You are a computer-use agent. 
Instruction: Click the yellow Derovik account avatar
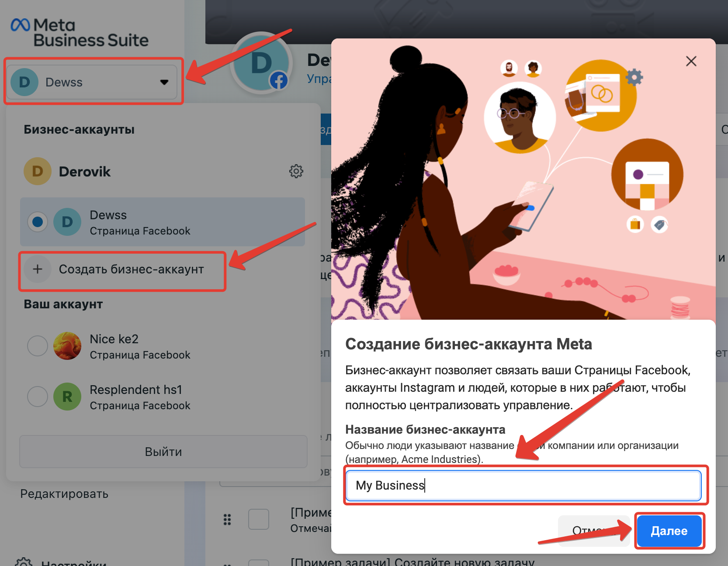click(x=38, y=171)
